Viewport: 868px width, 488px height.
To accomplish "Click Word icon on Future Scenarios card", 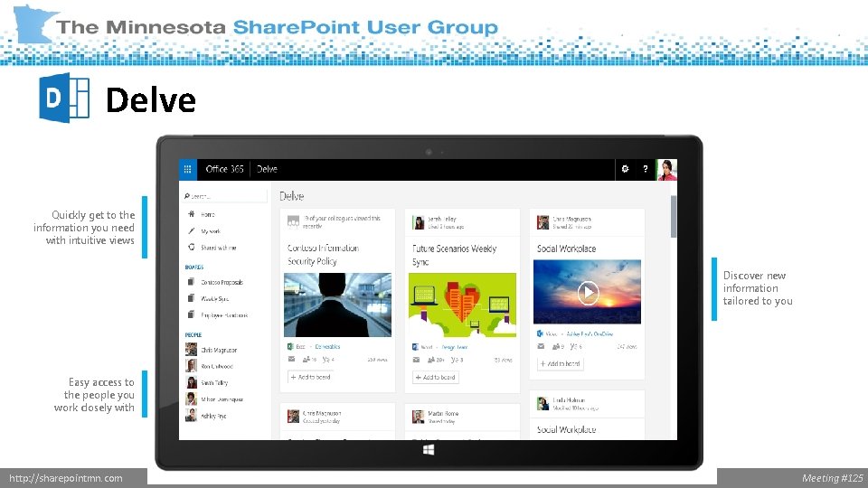I will pyautogui.click(x=415, y=347).
